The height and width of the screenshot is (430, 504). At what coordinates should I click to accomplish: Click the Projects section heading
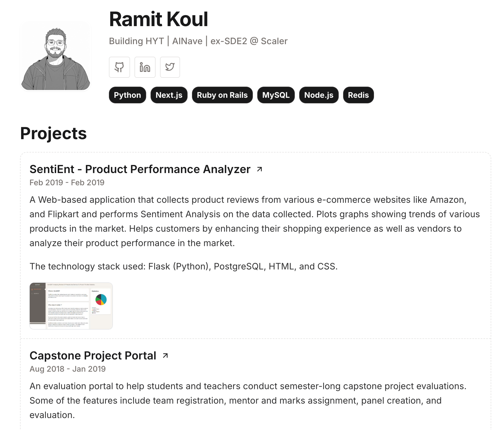tap(53, 133)
